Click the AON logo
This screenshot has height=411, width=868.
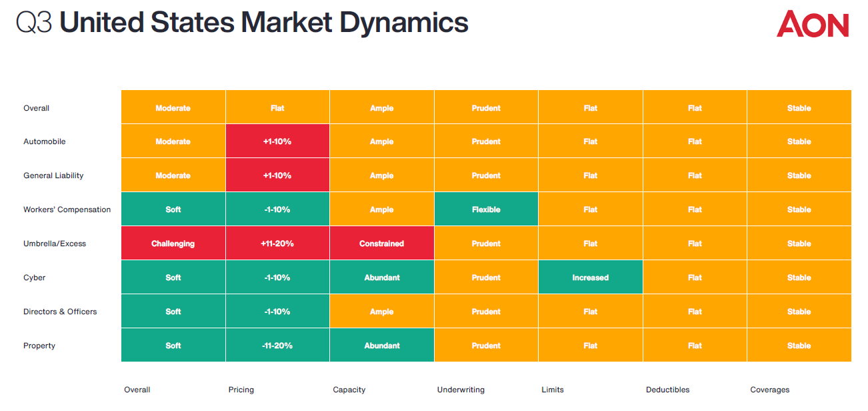tap(812, 25)
